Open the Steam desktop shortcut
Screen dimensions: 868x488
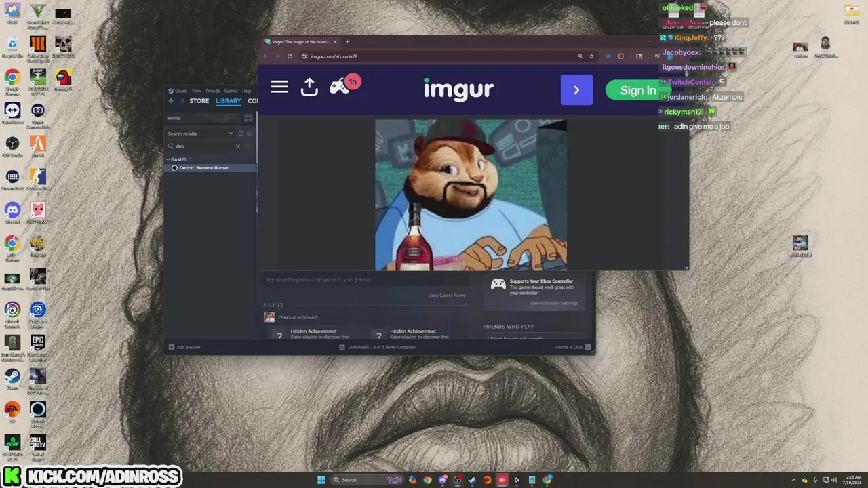(x=12, y=379)
